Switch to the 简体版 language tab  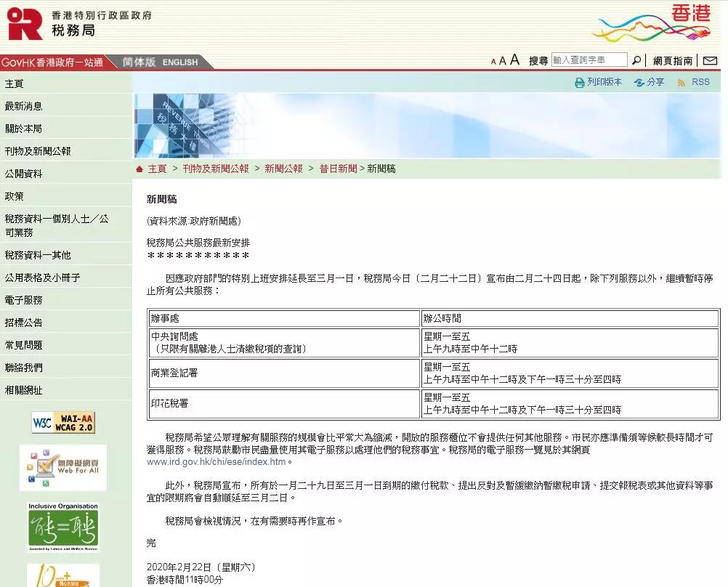[x=139, y=62]
